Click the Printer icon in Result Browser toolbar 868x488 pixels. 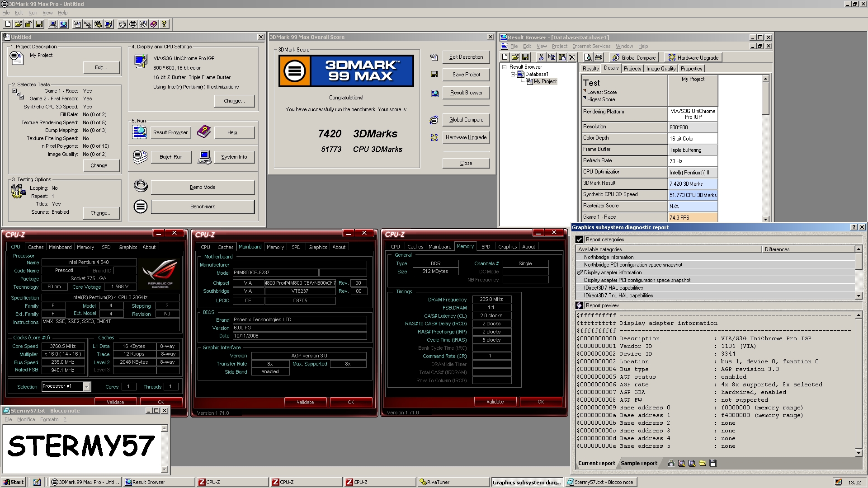[599, 57]
